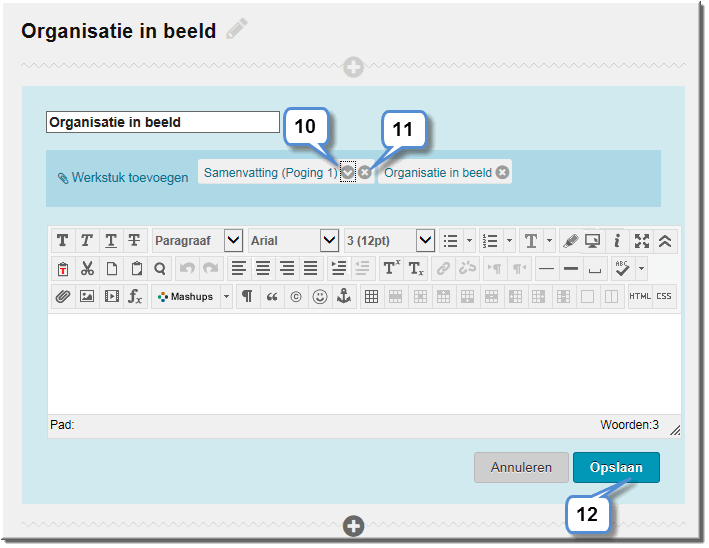Apply blockquote formatting
This screenshot has width=709, height=548.
click(272, 297)
